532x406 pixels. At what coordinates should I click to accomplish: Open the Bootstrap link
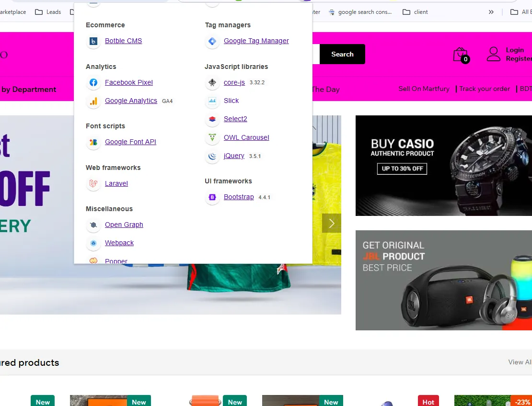(239, 197)
